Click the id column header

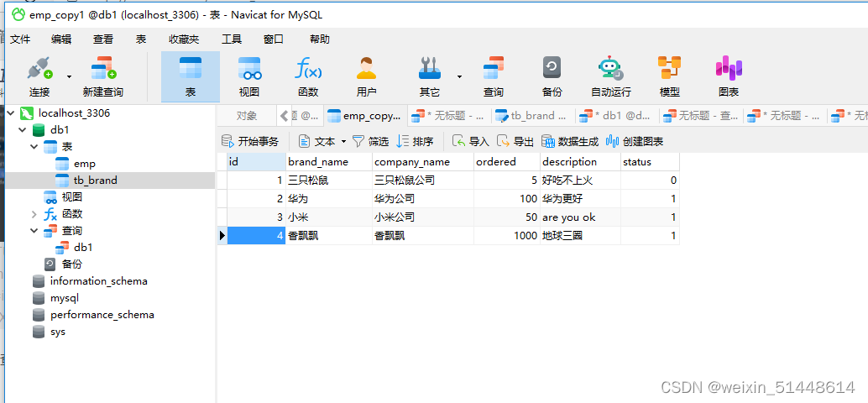pyautogui.click(x=257, y=162)
